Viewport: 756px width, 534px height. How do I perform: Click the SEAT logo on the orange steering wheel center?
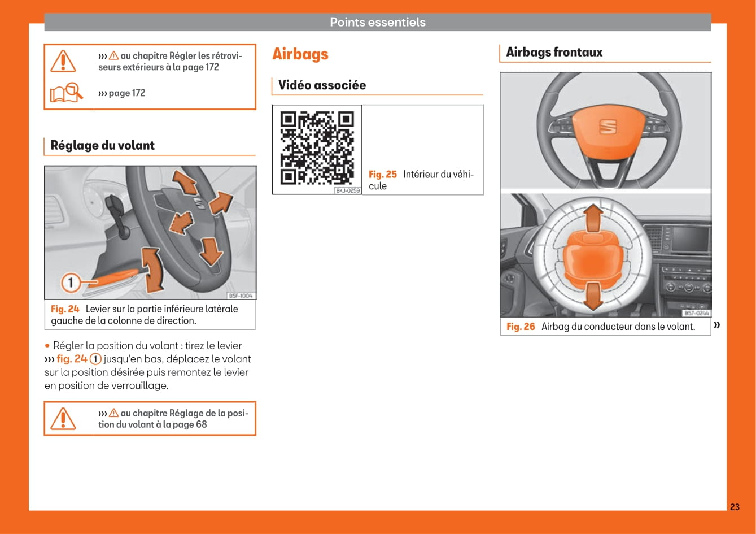coord(608,127)
